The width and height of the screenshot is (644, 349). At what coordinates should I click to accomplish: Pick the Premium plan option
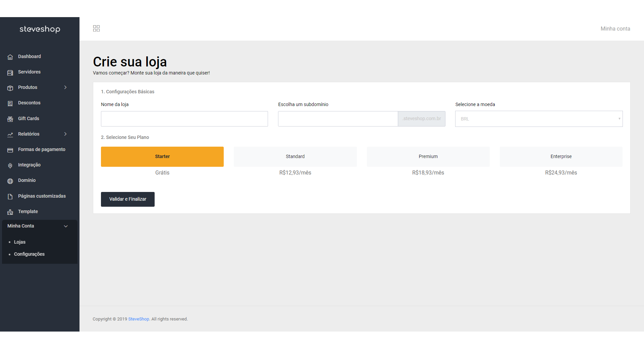[428, 157]
